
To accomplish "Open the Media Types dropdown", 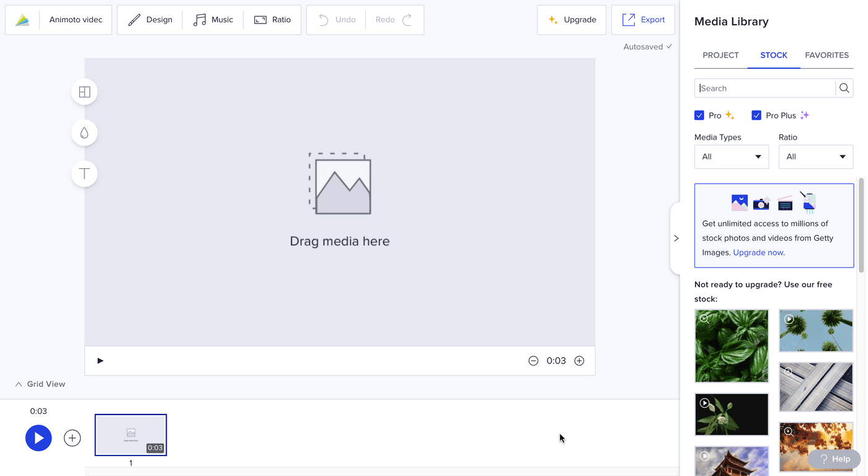I will click(x=732, y=157).
